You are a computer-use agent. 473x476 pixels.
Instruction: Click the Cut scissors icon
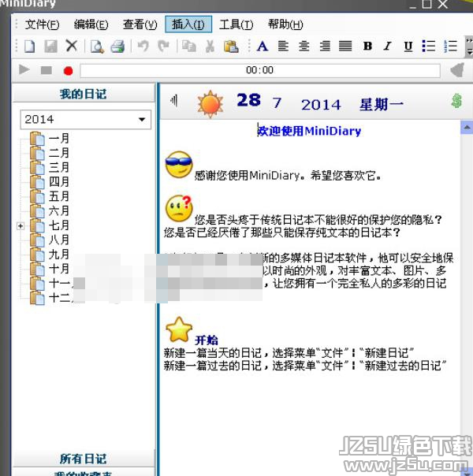(x=210, y=46)
